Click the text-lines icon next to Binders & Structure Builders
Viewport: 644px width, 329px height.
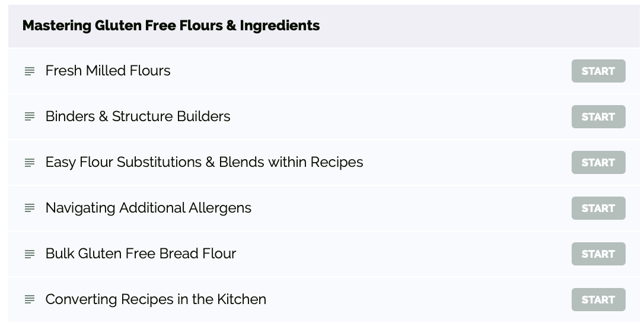click(x=29, y=117)
